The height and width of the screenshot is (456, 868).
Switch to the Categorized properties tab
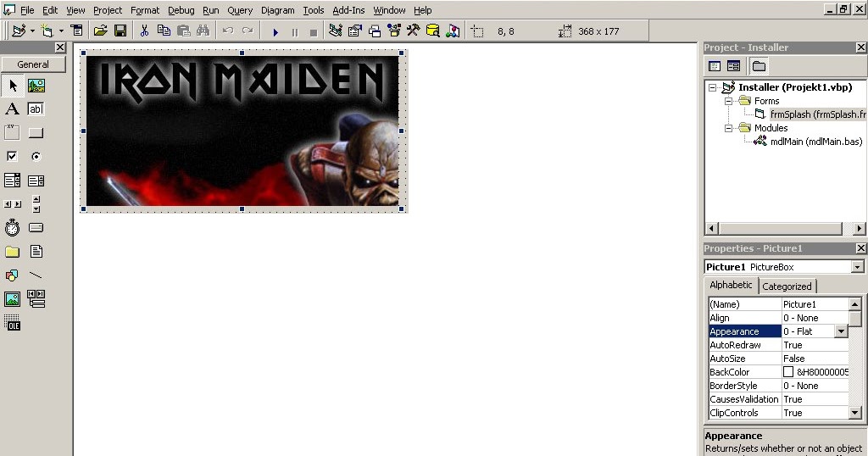point(787,286)
